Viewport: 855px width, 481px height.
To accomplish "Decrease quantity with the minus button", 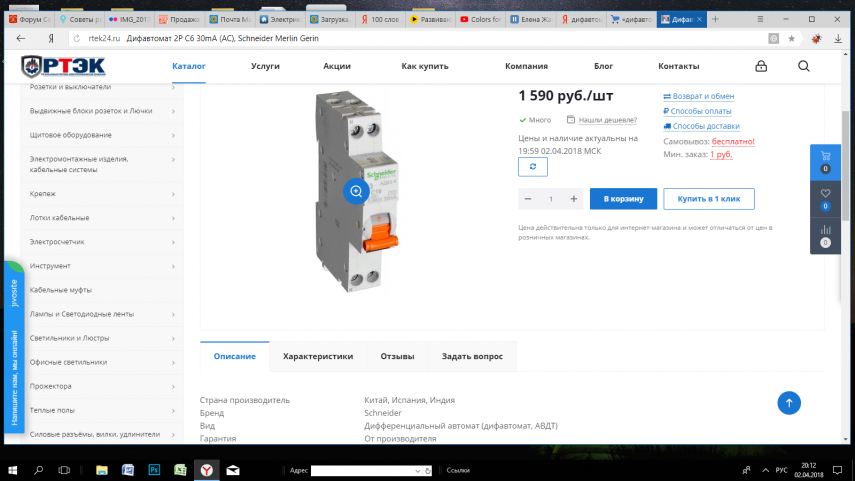I will pos(528,199).
